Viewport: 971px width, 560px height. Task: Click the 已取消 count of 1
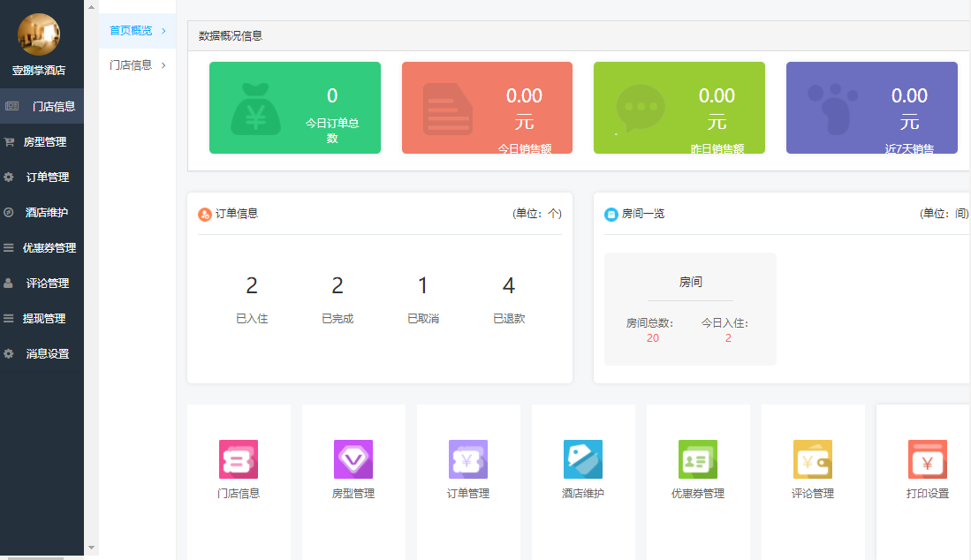click(423, 285)
